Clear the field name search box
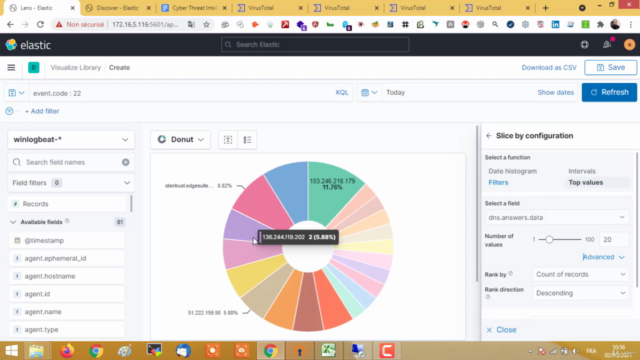640x360 pixels. (126, 162)
